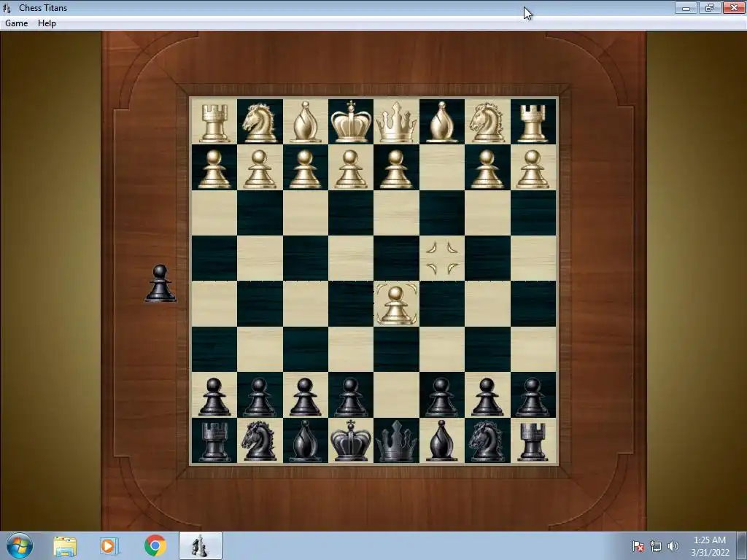
Task: Click the volume speaker icon
Action: pos(673,547)
